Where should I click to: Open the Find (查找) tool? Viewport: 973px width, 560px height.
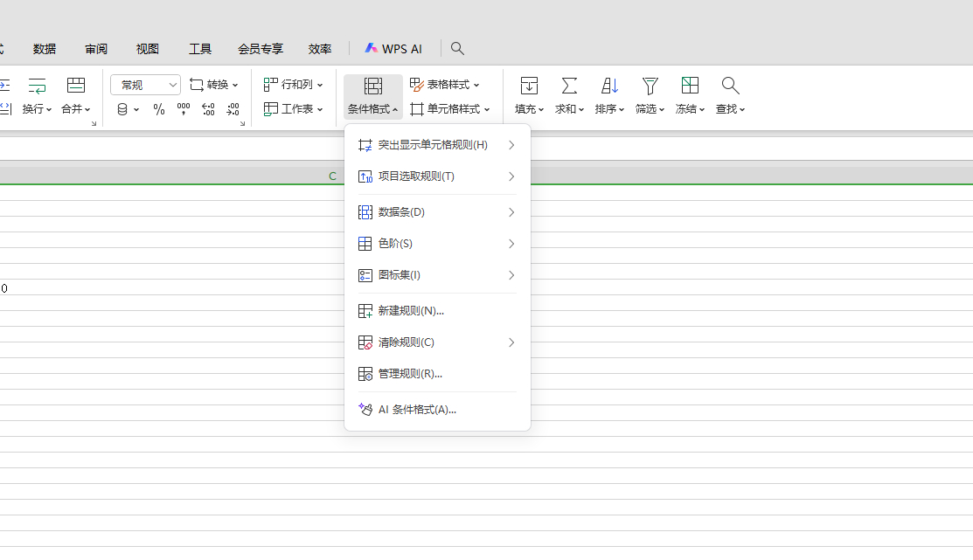click(730, 94)
